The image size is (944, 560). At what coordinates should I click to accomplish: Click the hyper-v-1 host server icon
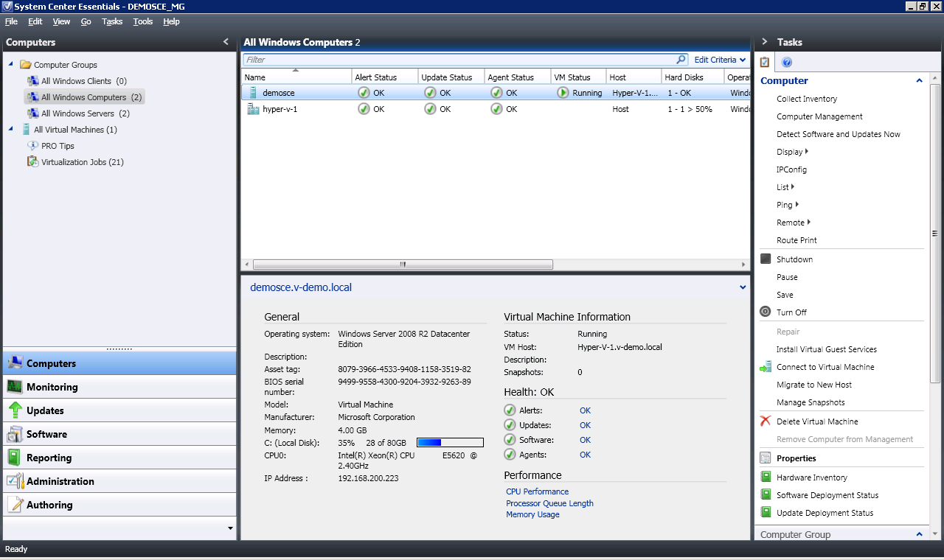[x=253, y=109]
